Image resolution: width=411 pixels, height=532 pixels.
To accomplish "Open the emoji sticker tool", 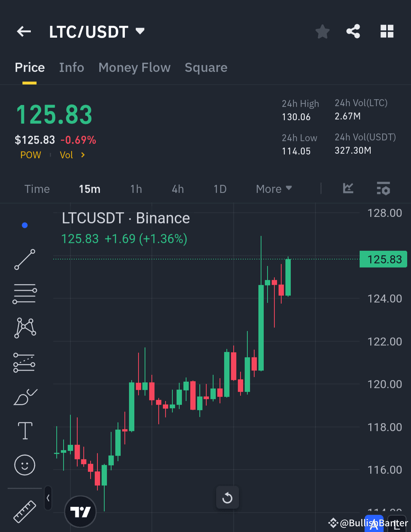I will pyautogui.click(x=24, y=465).
